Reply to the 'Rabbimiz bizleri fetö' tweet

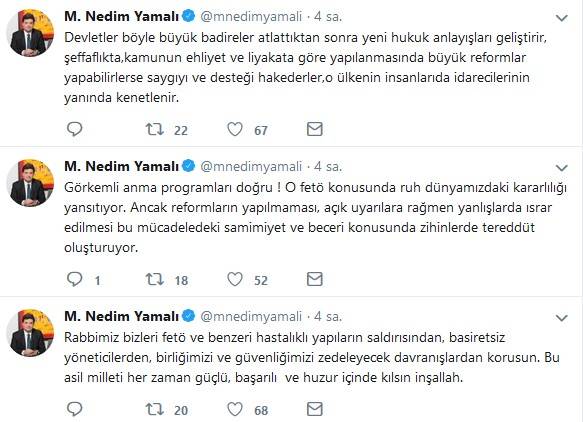pos(74,409)
